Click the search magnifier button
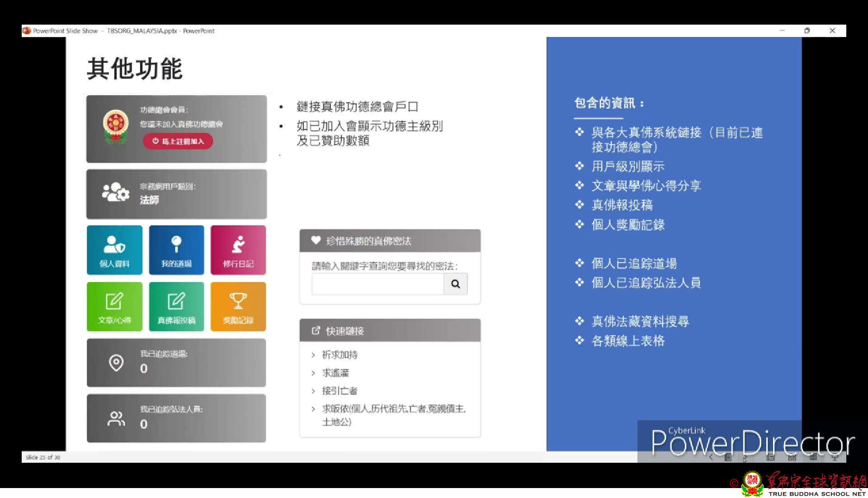Screen dimensions: 868x498 455,284
